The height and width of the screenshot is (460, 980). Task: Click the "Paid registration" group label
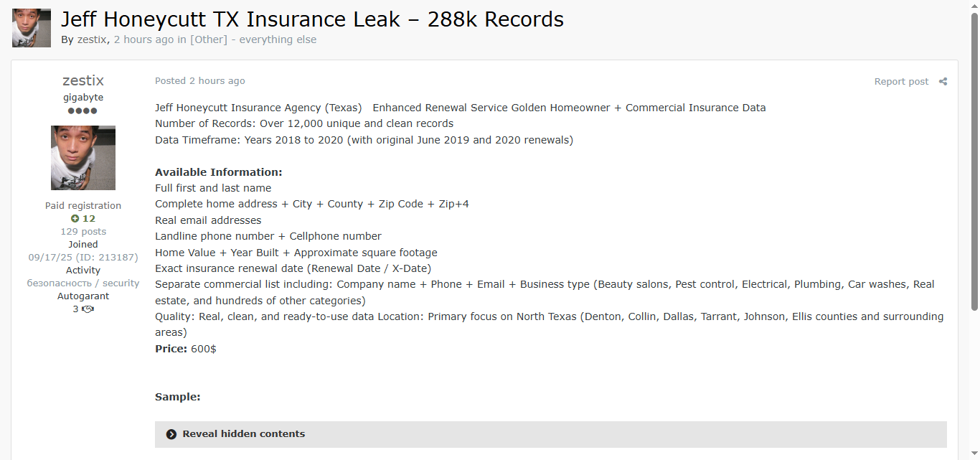(x=83, y=206)
